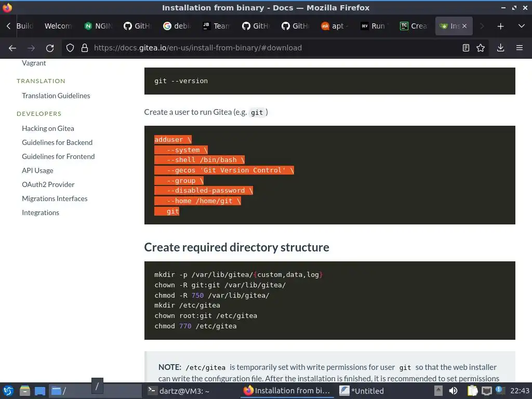
Task: Open Hacking on Gitea page
Action: point(48,129)
